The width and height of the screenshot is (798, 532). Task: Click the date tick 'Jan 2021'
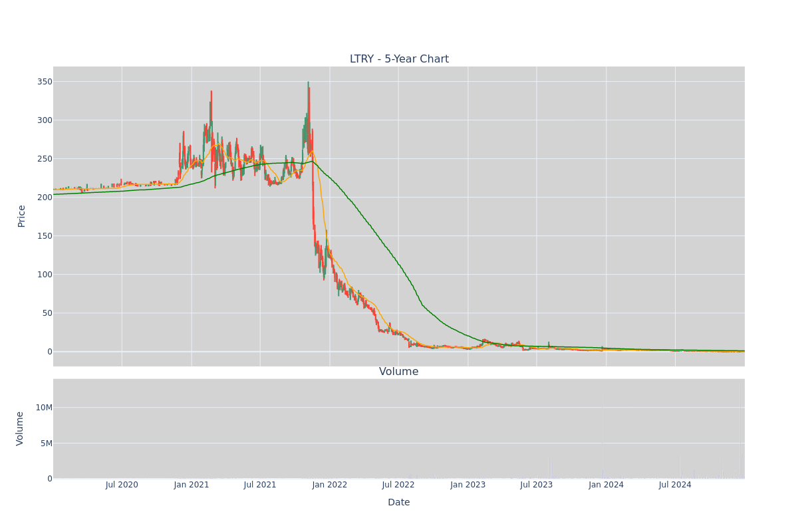[x=192, y=485]
